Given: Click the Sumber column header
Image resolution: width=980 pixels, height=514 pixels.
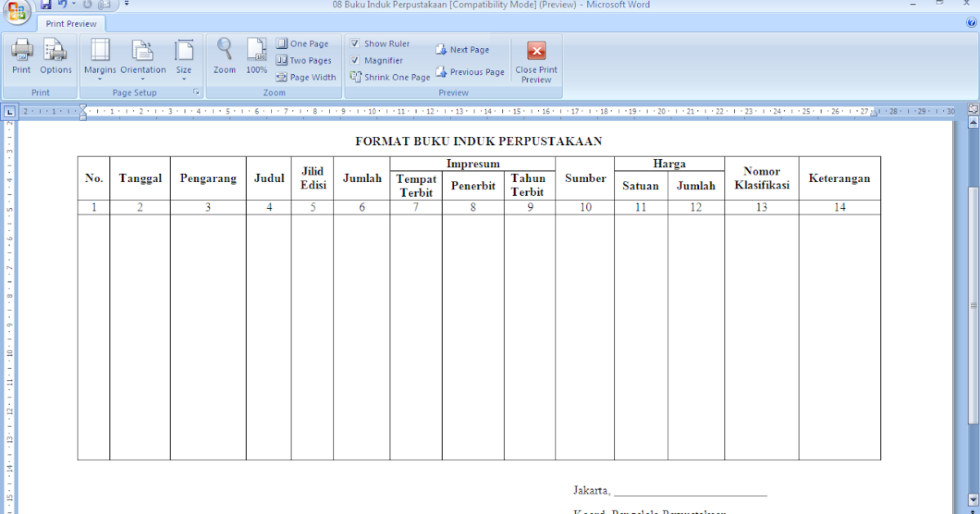Looking at the screenshot, I should click(x=586, y=178).
